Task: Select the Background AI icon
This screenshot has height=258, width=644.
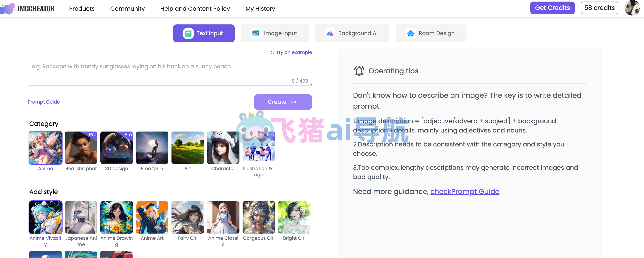Action: click(x=330, y=33)
